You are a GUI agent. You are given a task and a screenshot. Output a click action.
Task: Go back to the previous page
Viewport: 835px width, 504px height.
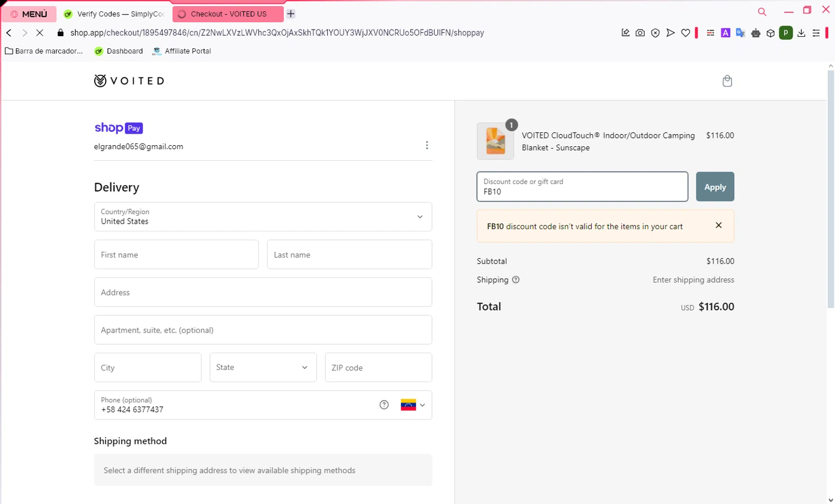click(x=9, y=33)
